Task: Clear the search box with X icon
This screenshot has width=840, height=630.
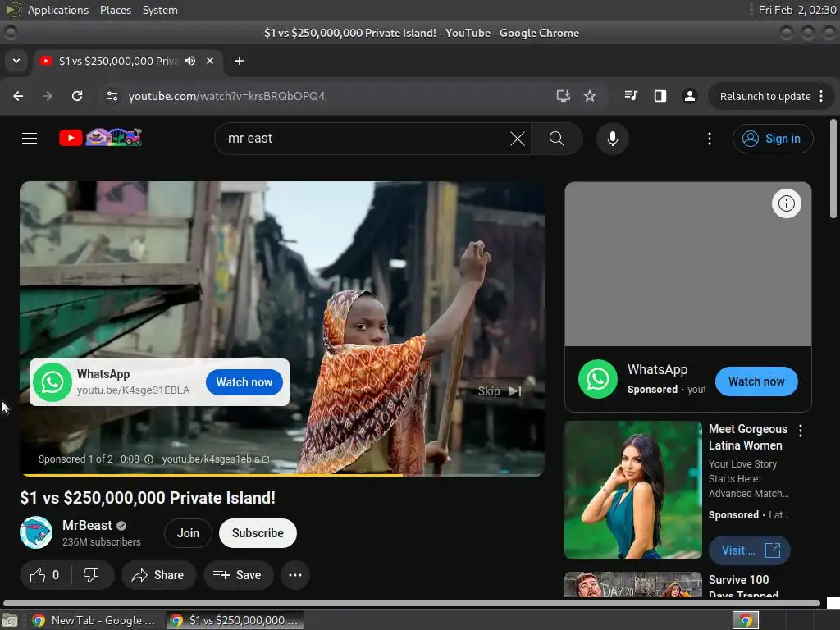Action: (517, 139)
